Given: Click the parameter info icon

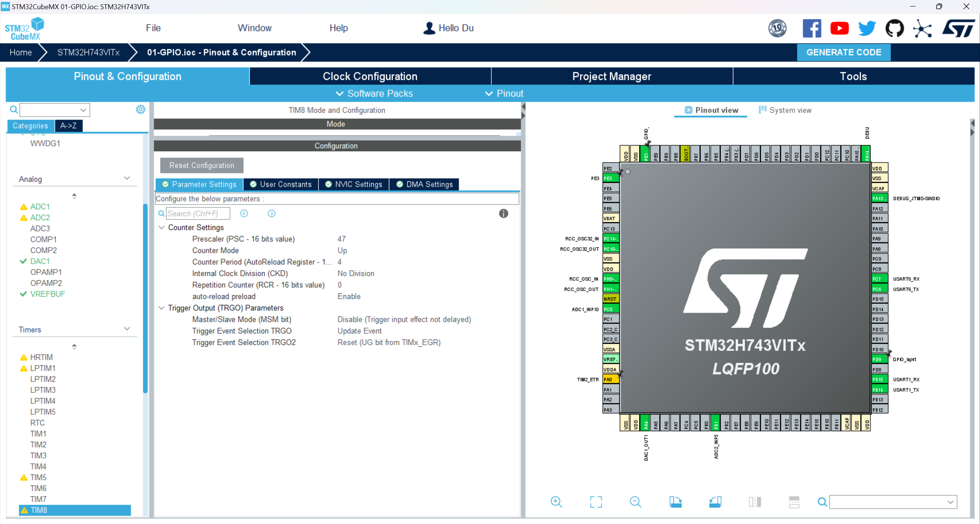Looking at the screenshot, I should [x=503, y=214].
